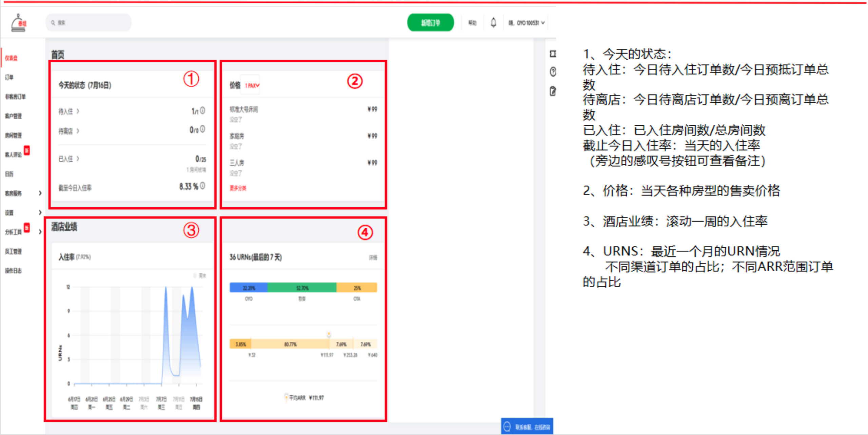
Task: Click the search input field
Action: pos(89,23)
